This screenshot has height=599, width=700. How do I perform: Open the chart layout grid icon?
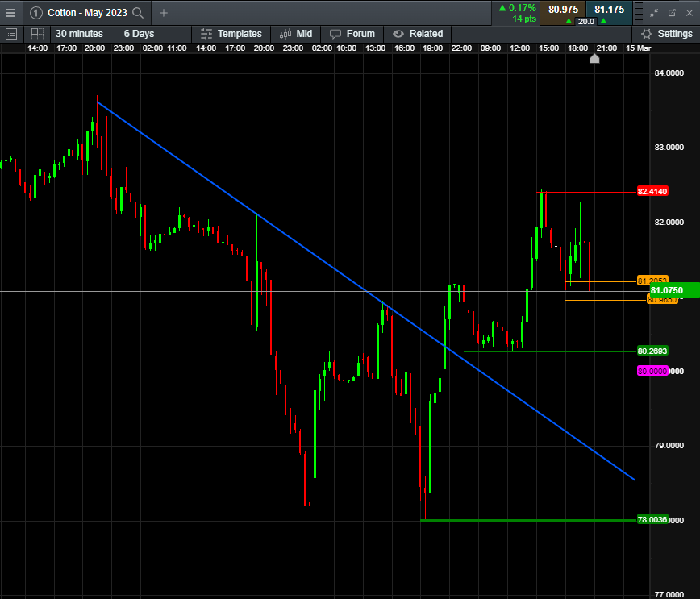[x=37, y=34]
